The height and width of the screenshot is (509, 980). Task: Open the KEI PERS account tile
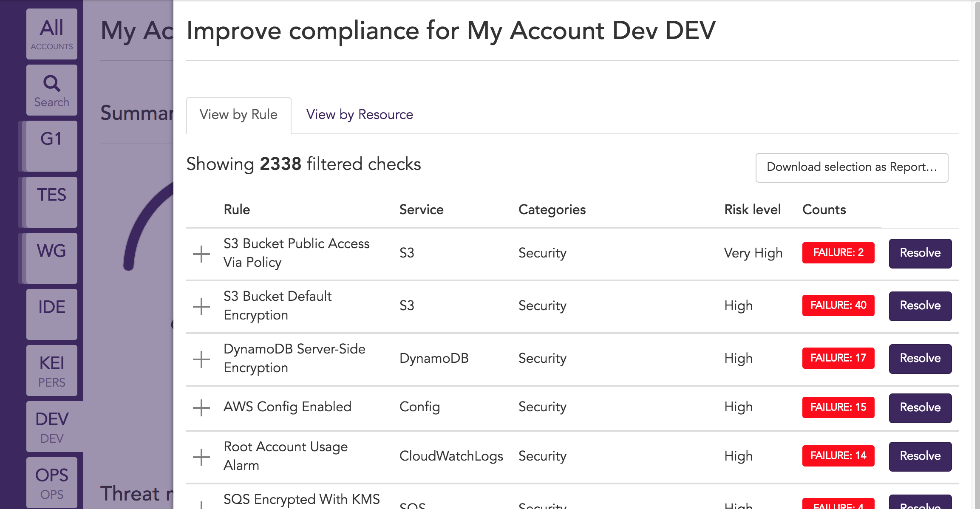[x=51, y=370]
